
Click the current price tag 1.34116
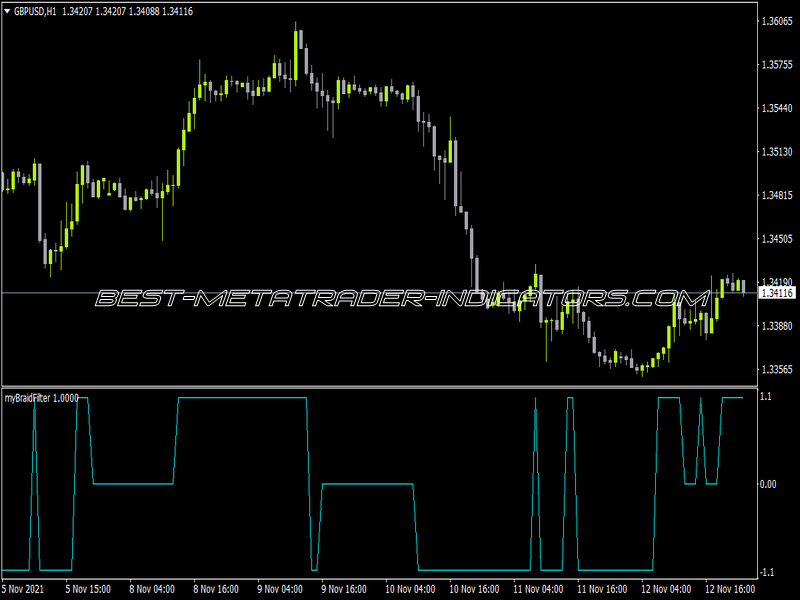[x=777, y=293]
